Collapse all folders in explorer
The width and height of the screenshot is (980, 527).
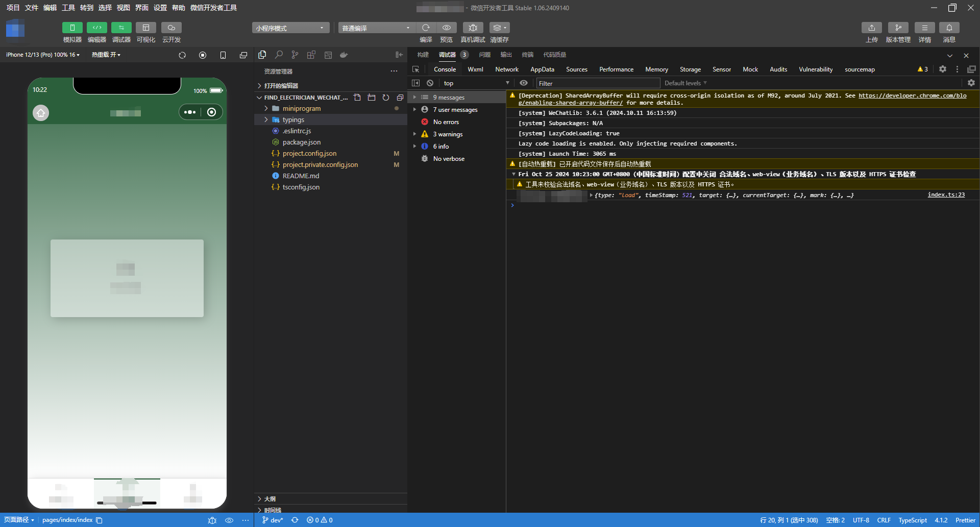click(400, 98)
